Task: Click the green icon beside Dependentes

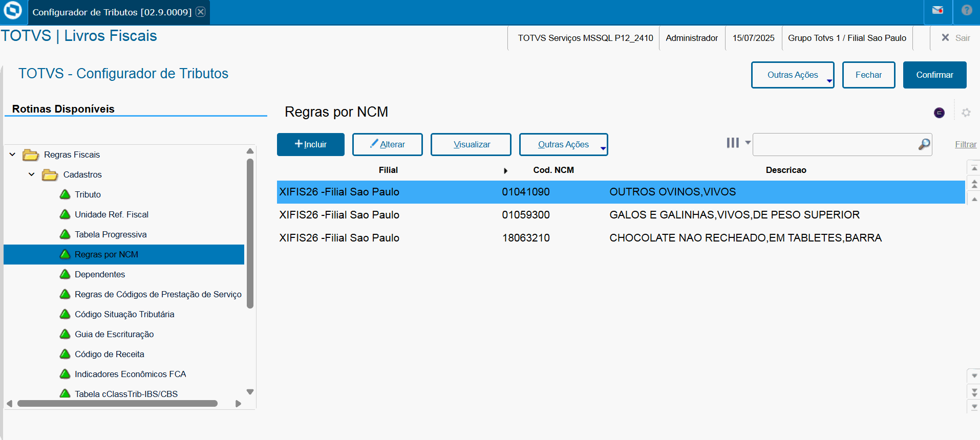Action: click(x=65, y=274)
